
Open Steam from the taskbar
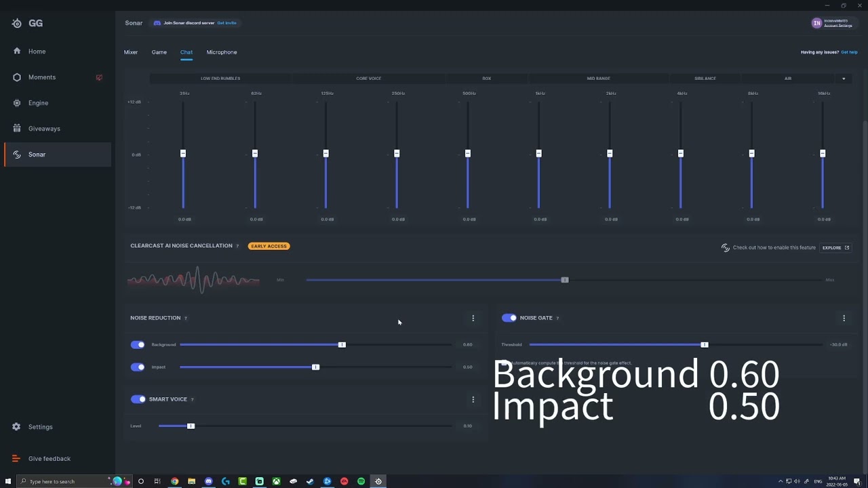coord(310,481)
